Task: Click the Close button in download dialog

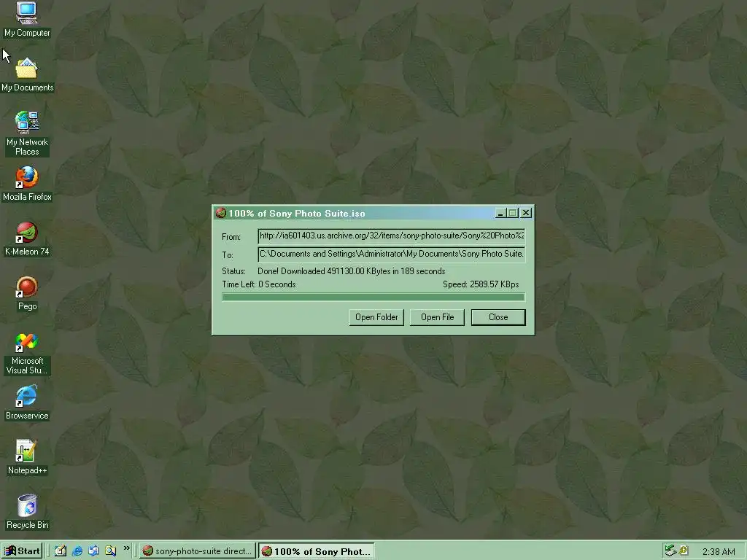Action: (498, 317)
